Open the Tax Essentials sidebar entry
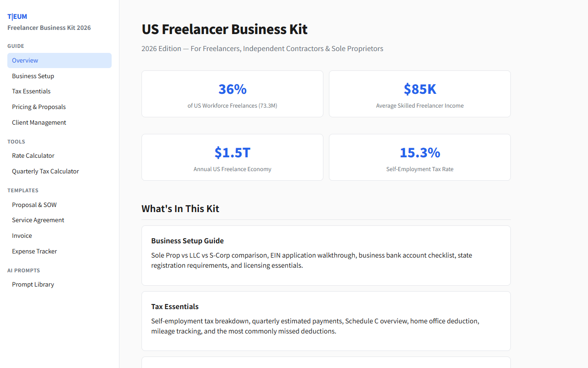588x368 pixels. pos(31,91)
